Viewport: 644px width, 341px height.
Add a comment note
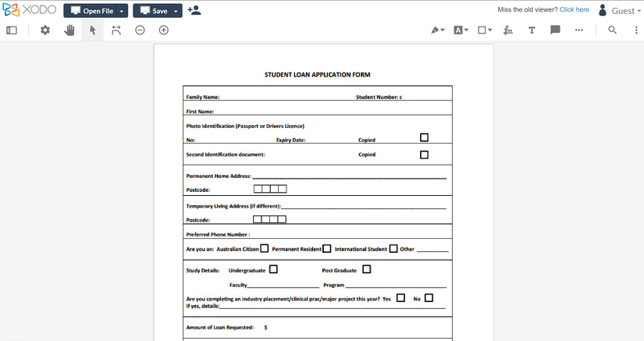point(555,30)
